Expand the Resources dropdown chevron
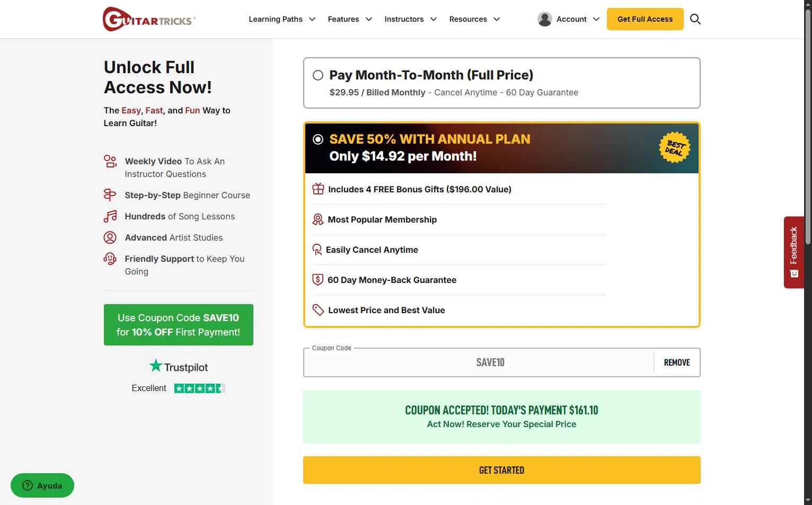The width and height of the screenshot is (812, 505). (497, 19)
